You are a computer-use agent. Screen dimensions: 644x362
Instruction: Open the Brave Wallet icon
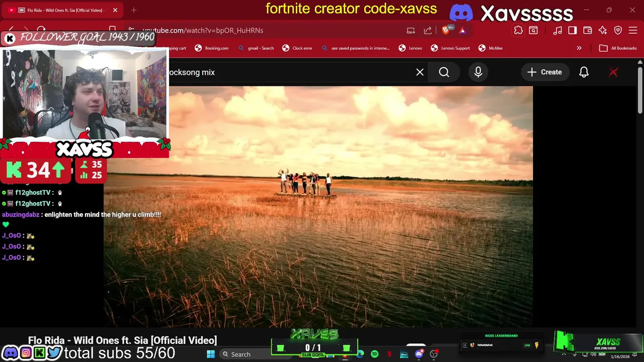pos(587,31)
